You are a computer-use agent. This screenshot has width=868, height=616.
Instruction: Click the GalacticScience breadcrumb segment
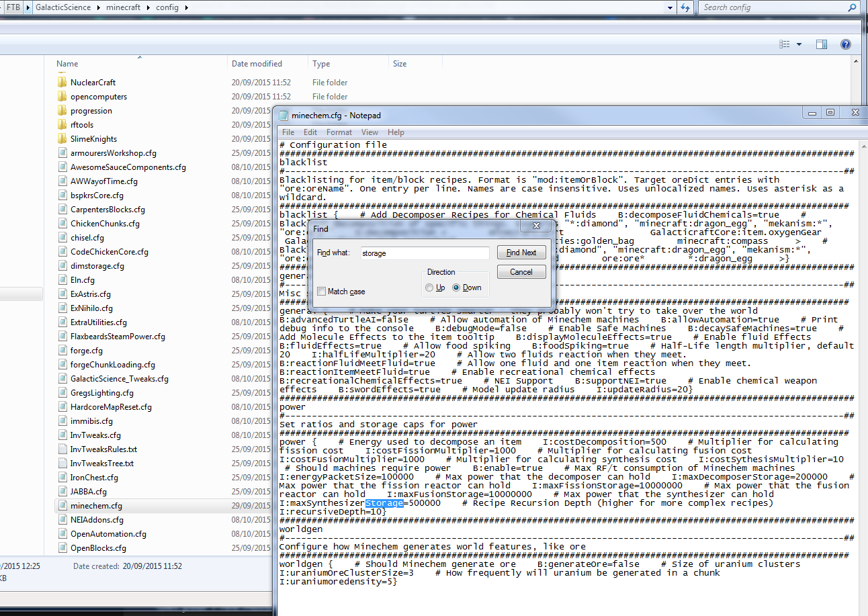(x=62, y=7)
